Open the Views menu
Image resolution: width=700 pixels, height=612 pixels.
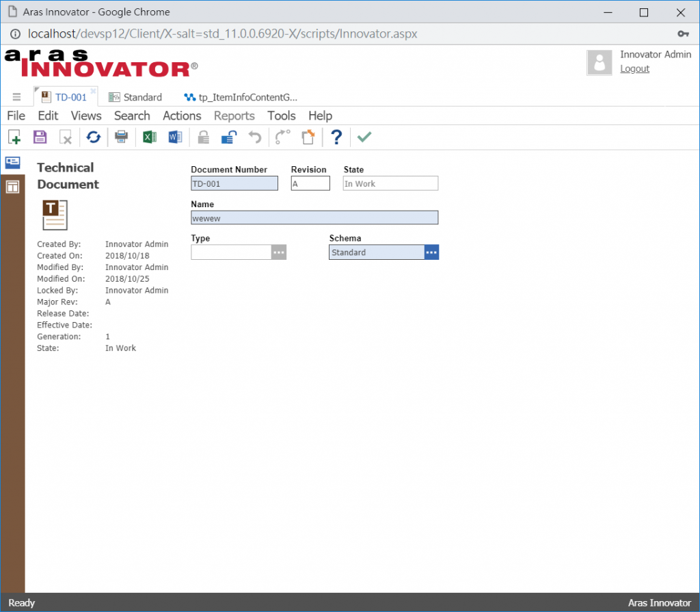[86, 116]
